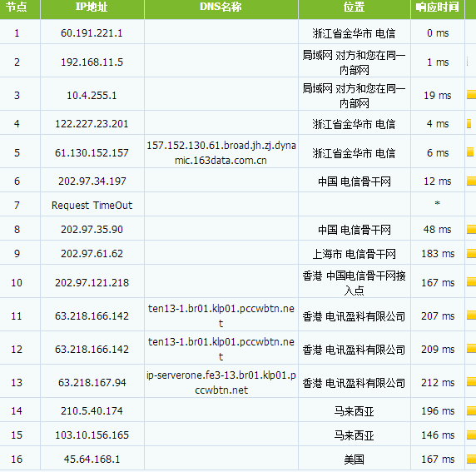
Task: Click the 183 ms response time
Action: click(x=438, y=254)
